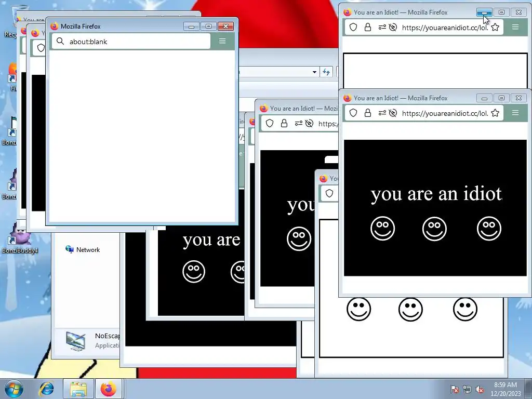Viewport: 532px width, 399px height.
Task: Click right smiley in middle-right window
Action: pos(489,229)
